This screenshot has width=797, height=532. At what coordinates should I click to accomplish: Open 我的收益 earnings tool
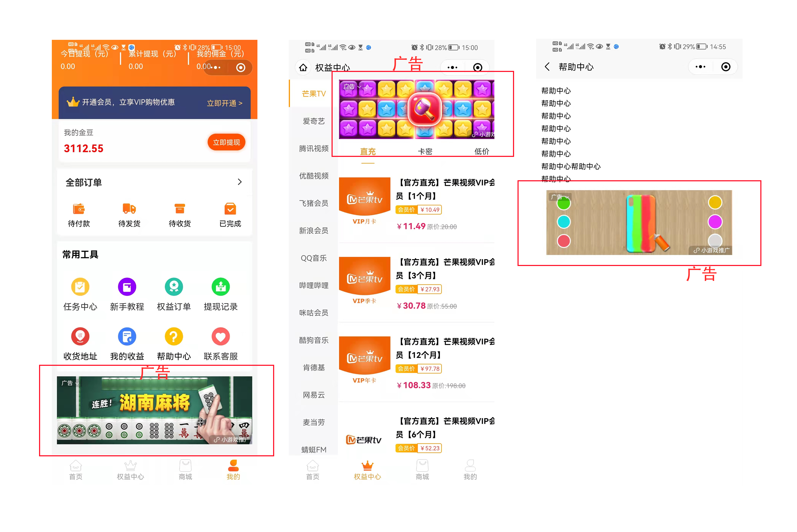point(127,344)
